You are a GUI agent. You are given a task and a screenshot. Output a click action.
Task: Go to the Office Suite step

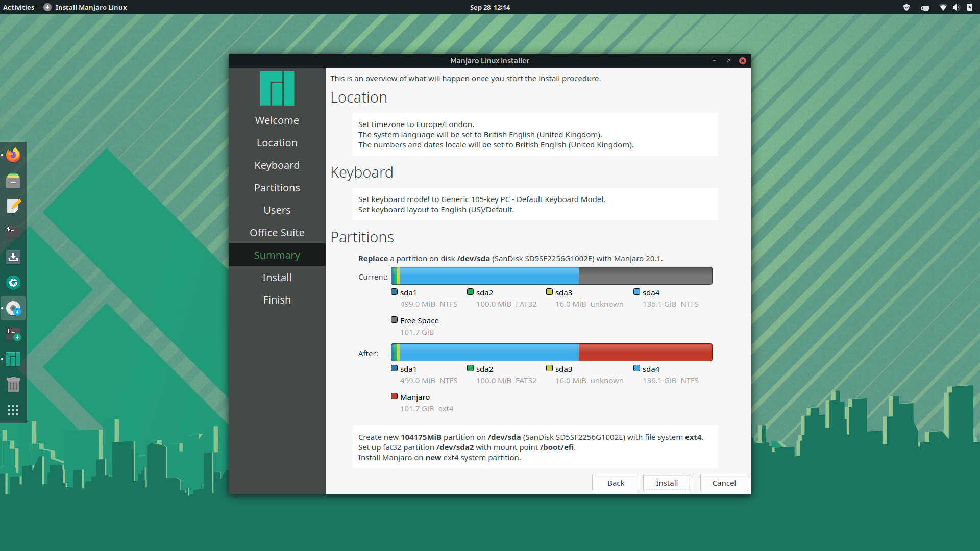pos(277,233)
